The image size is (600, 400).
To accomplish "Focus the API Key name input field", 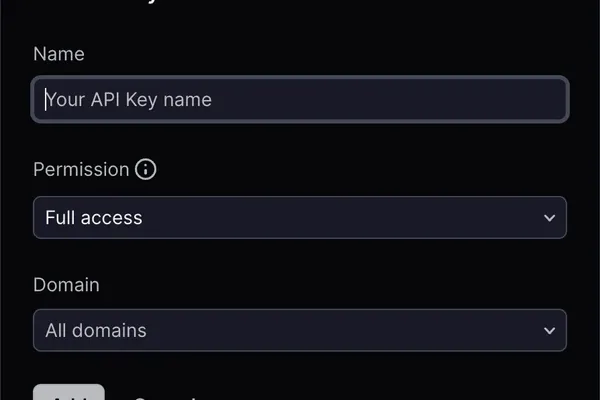I will [300, 100].
